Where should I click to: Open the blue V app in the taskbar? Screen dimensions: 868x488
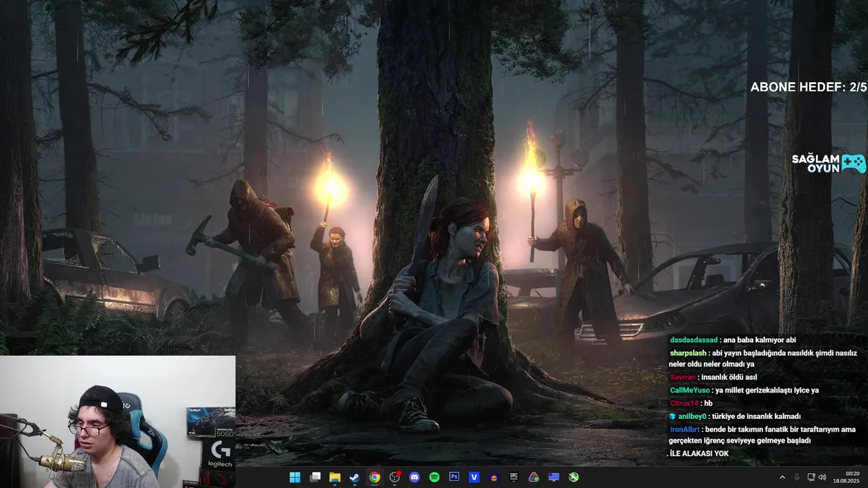tap(474, 477)
